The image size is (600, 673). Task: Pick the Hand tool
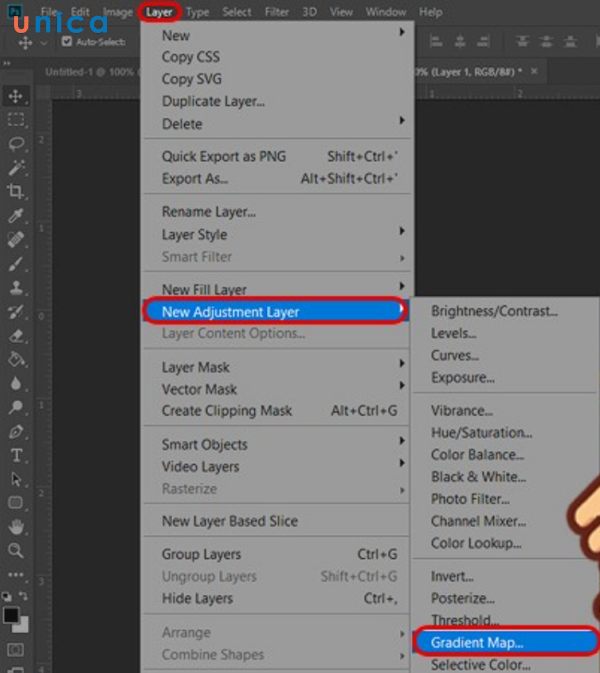pyautogui.click(x=16, y=527)
